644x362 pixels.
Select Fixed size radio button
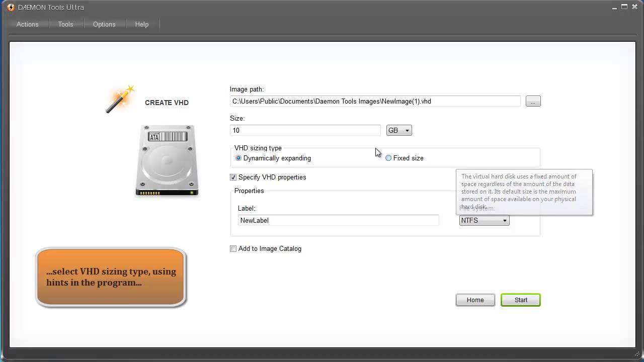388,158
